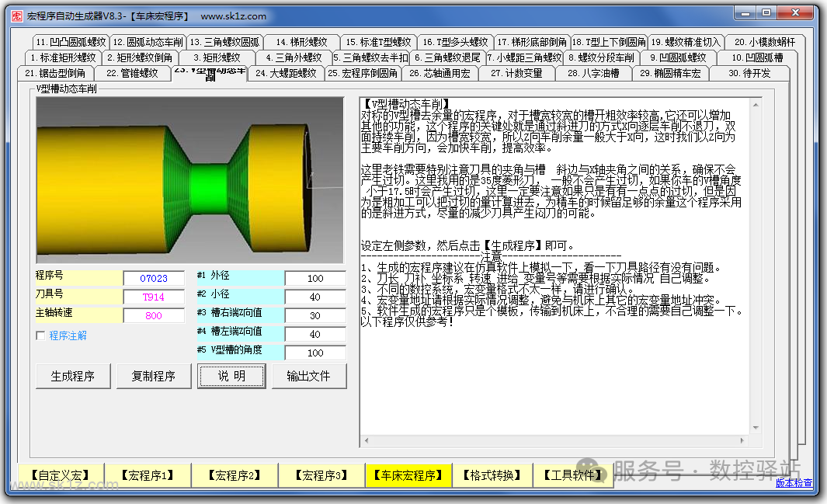The image size is (827, 504).
Task: Minimize the 宏程序自动生成器 window
Action: coord(745,13)
